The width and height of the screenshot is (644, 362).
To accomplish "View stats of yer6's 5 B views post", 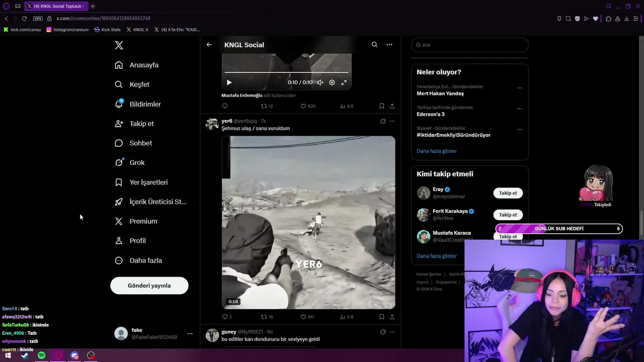I will point(347,317).
